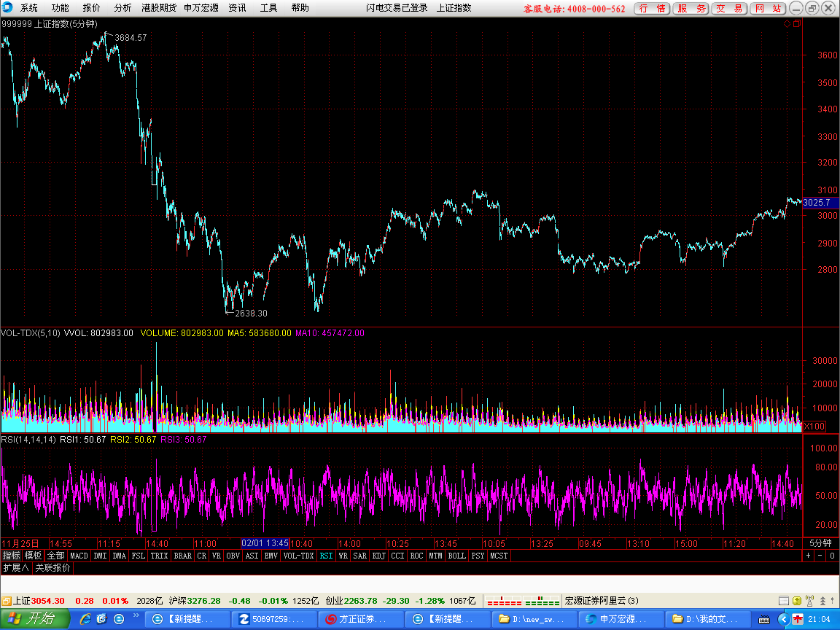Viewport: 840px width, 630px height.
Task: Switch indicator to KDJ
Action: pos(378,556)
